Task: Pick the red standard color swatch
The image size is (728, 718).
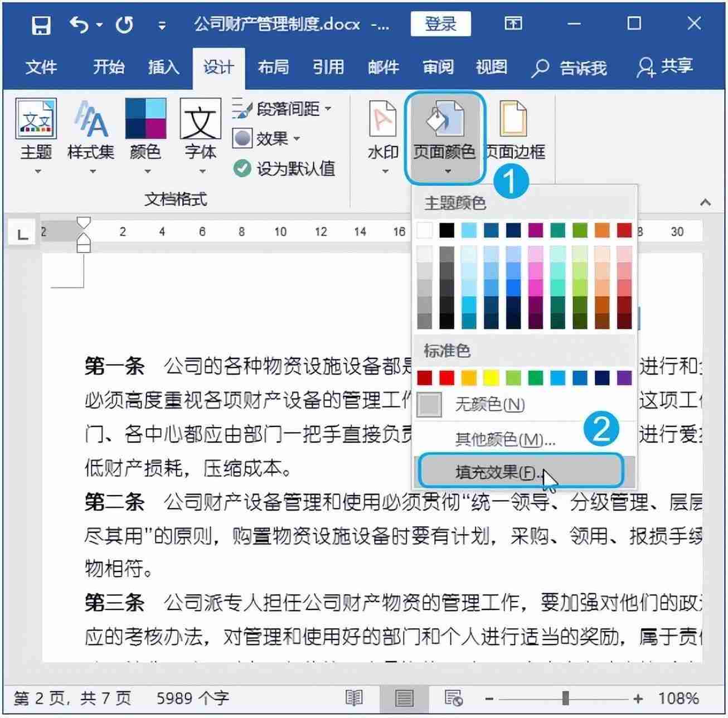Action: [x=446, y=377]
